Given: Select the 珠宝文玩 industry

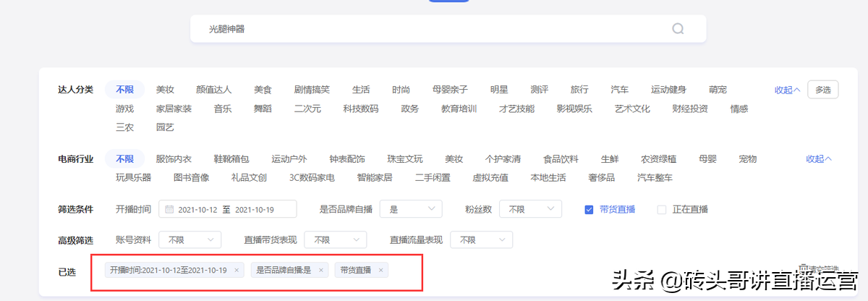Looking at the screenshot, I should click(x=405, y=159).
